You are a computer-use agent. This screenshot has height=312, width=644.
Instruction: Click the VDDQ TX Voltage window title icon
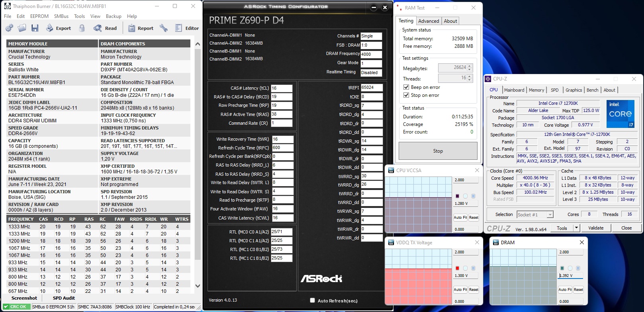[391, 242]
